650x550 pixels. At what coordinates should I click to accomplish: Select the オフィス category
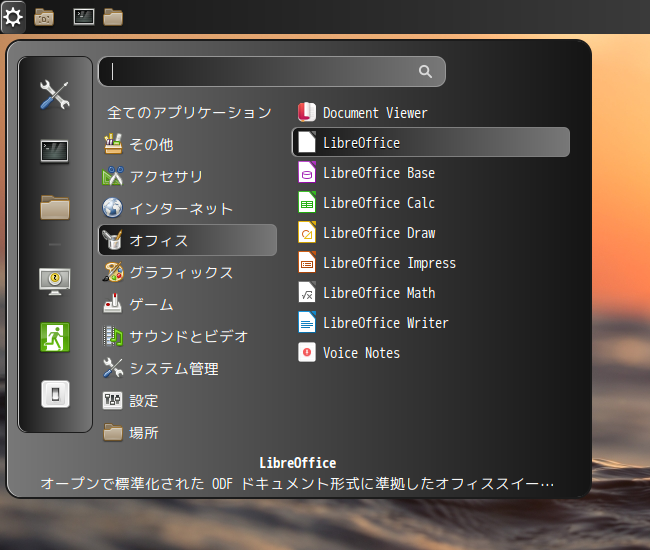(187, 240)
